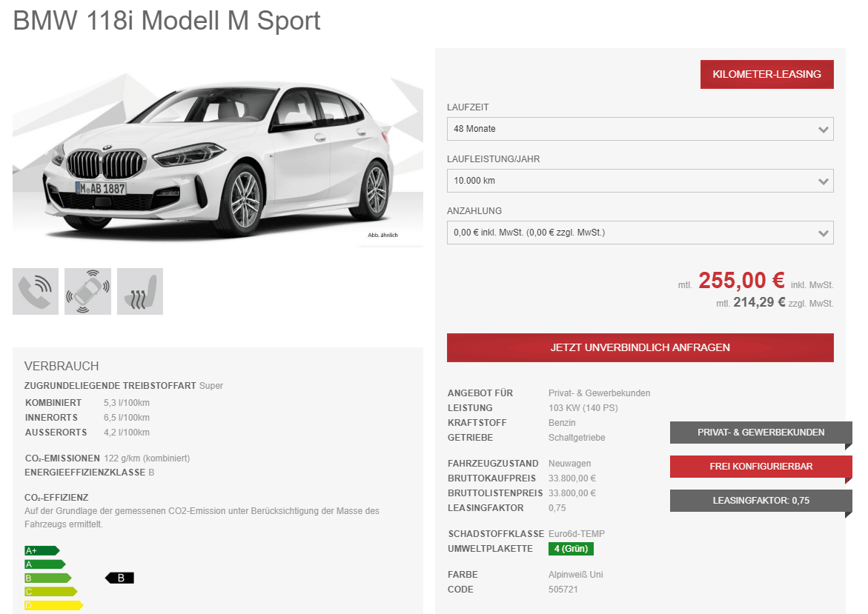Open the Laufleistung 10.000 km dropdown
Viewport: 868px width, 614px height.
[x=640, y=181]
